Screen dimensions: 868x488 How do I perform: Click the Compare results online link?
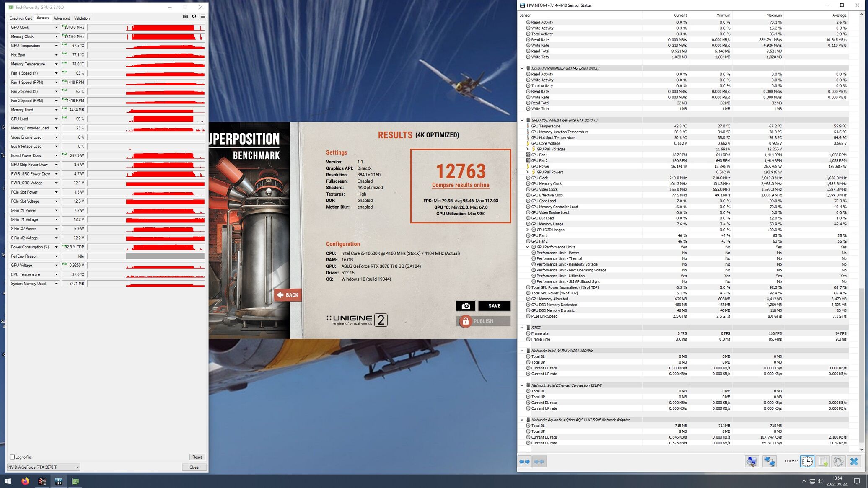(x=460, y=185)
